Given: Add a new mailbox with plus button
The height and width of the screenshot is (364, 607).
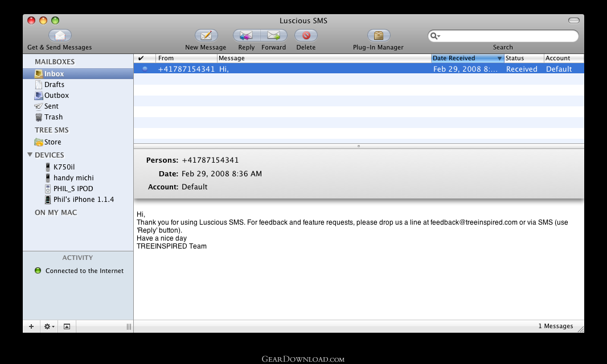Looking at the screenshot, I should click(x=31, y=326).
